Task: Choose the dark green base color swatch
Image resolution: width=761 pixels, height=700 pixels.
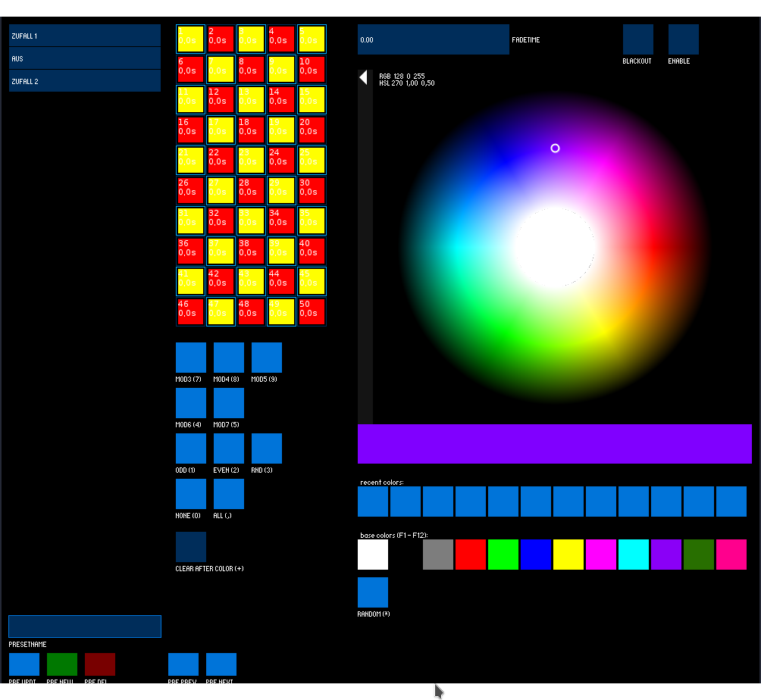Action: click(x=698, y=555)
